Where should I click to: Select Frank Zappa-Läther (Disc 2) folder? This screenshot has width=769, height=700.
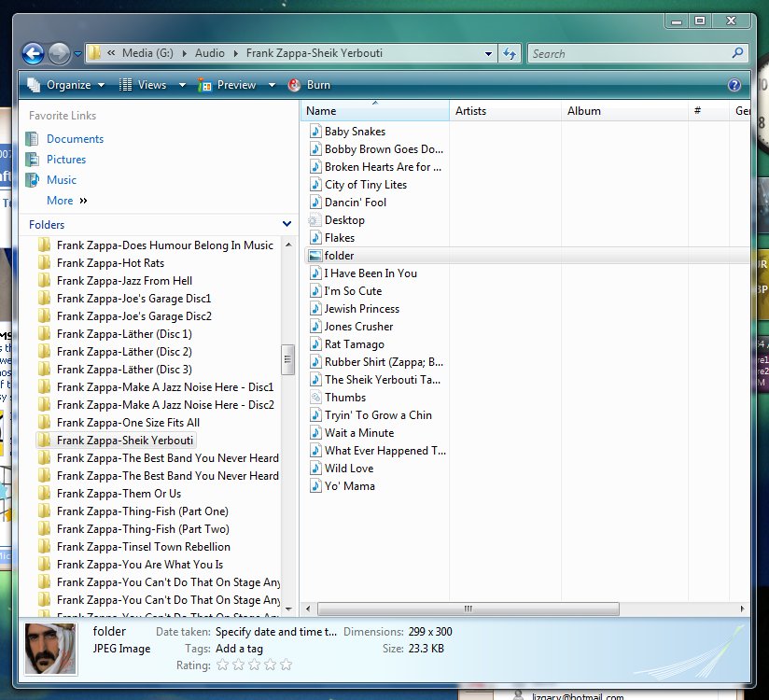point(124,352)
